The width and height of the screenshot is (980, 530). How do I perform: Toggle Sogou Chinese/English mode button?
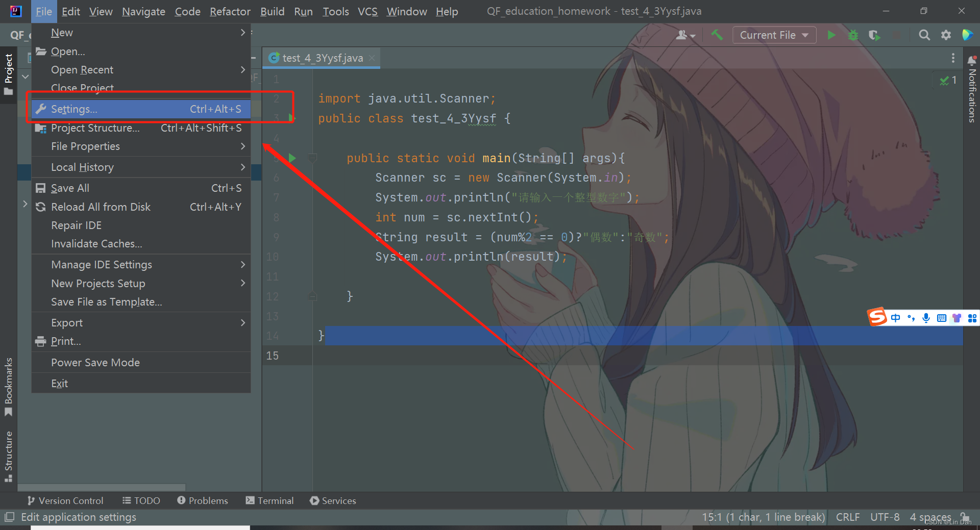coord(896,318)
